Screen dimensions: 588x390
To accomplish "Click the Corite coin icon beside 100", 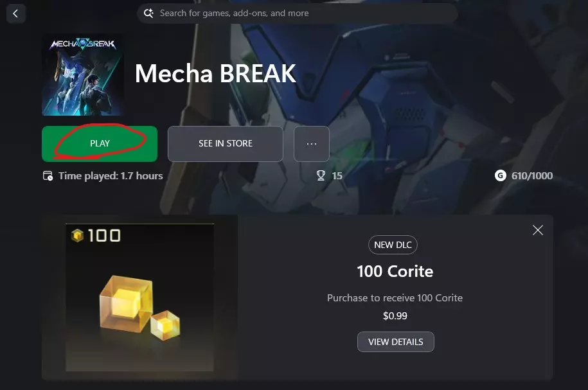I will point(77,236).
